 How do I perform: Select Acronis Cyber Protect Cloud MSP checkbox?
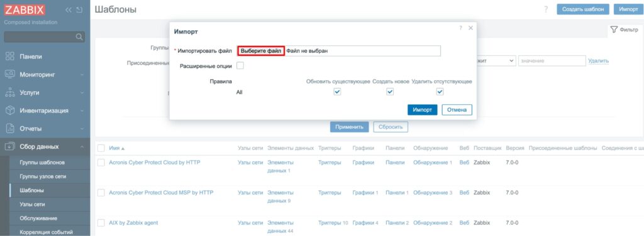pyautogui.click(x=101, y=193)
